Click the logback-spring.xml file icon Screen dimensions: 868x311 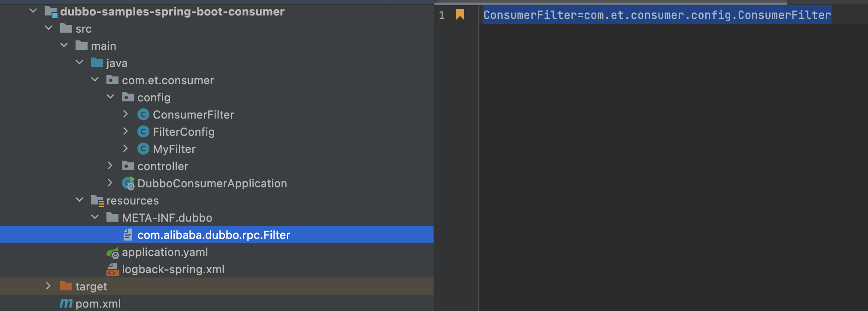click(x=112, y=269)
